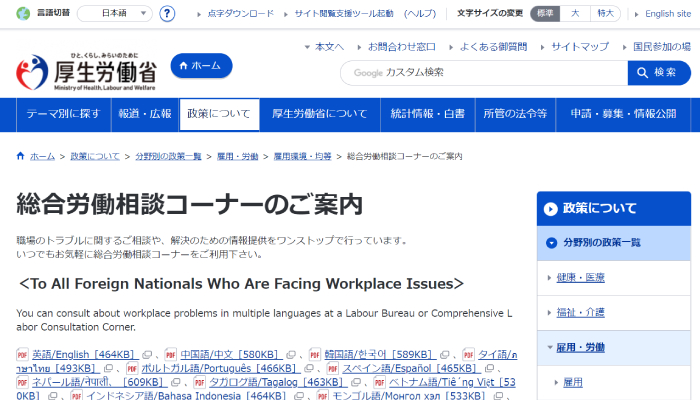This screenshot has width=700, height=400.
Task: Click the question mark help icon
Action: (x=167, y=13)
